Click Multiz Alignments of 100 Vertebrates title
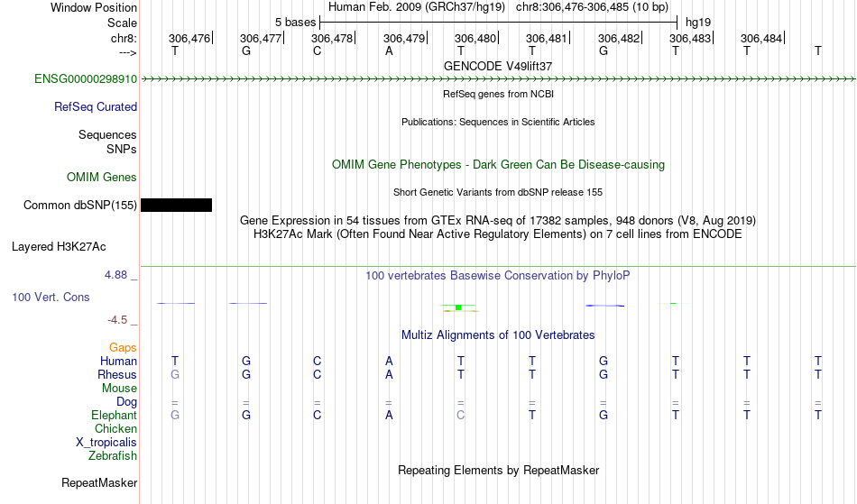 [x=498, y=335]
